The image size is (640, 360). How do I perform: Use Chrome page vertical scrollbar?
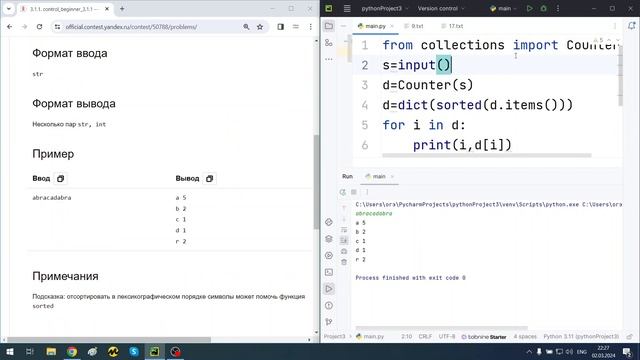[x=316, y=182]
